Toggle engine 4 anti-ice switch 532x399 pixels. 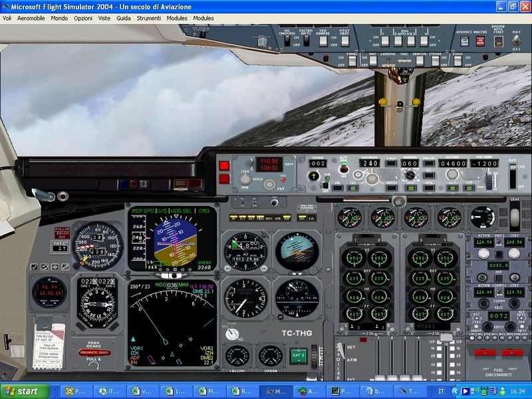424,41
